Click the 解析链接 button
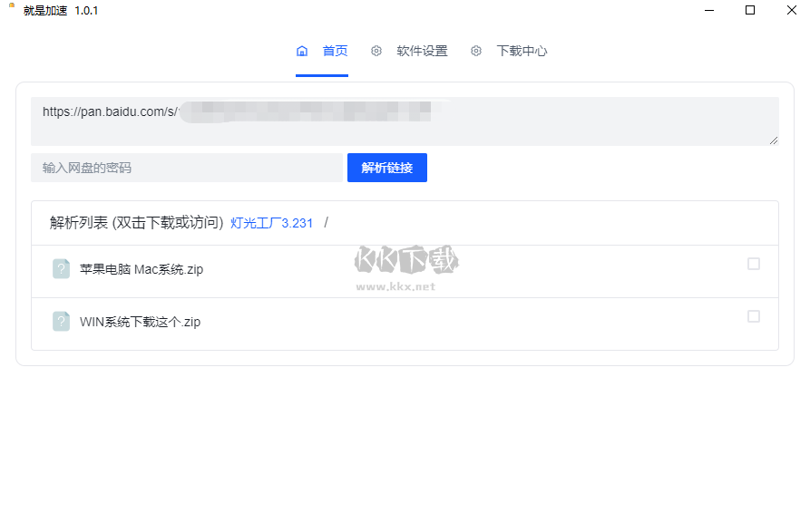This screenshot has width=810, height=532. [x=387, y=168]
